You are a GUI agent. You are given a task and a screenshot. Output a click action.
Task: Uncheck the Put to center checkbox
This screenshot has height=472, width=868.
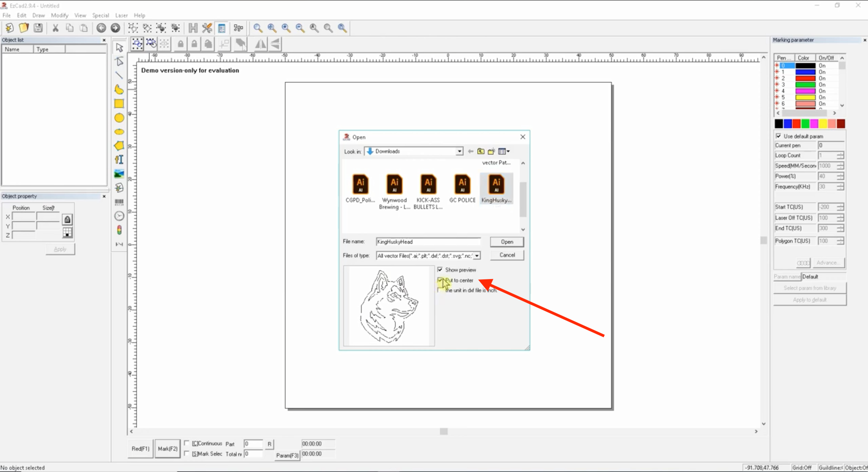click(440, 280)
